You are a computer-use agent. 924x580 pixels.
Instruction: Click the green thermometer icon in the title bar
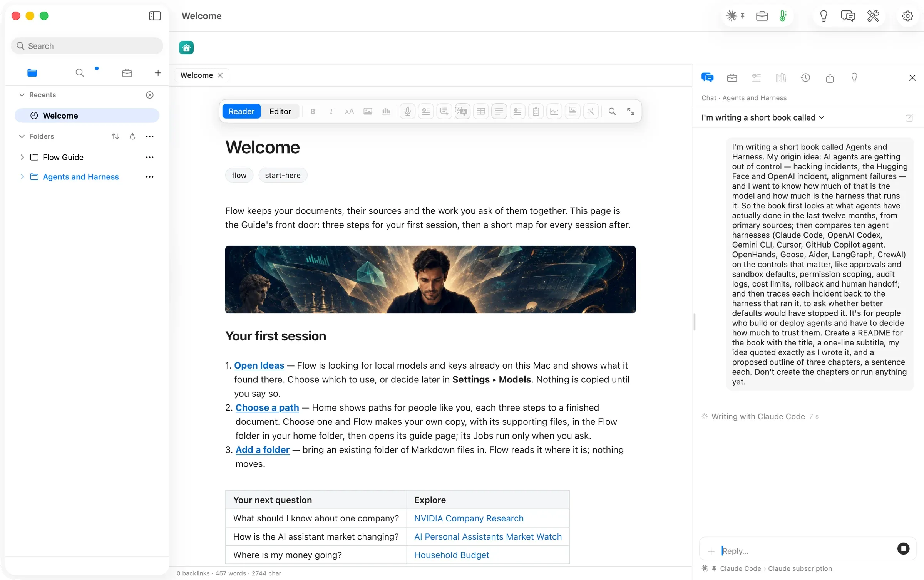783,16
